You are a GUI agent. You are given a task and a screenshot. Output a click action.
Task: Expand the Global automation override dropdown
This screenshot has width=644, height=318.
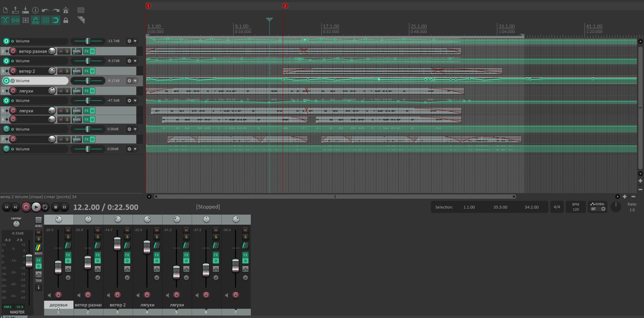[603, 209]
